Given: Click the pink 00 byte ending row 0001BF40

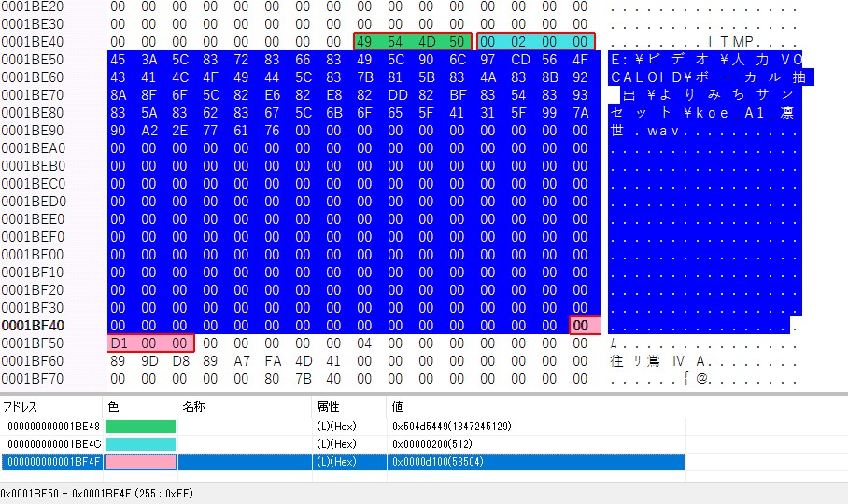Looking at the screenshot, I should click(x=580, y=326).
